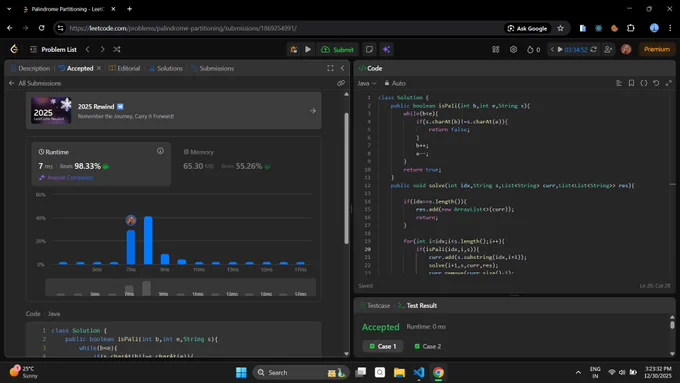Click the mini chart range slider

180,288
